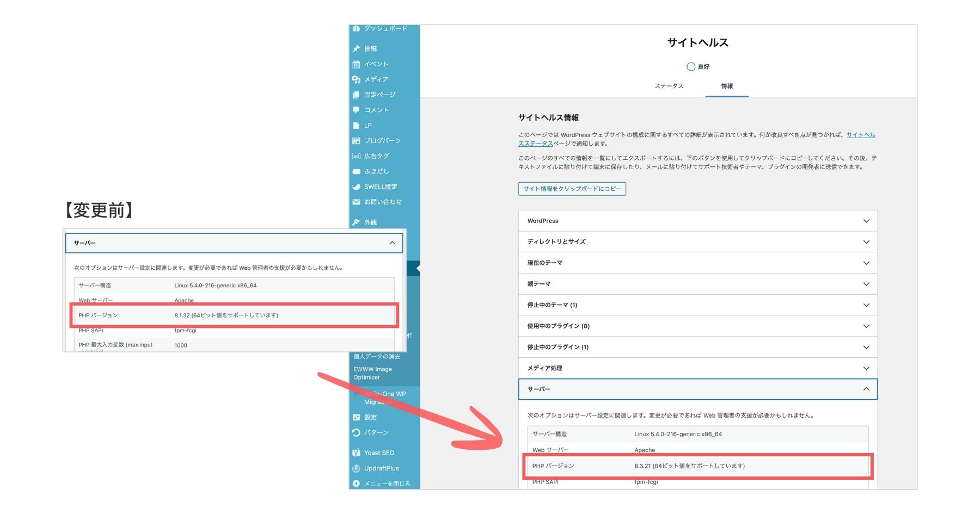980x514 pixels.
Task: Switch to the ステータス tab
Action: coord(669,86)
